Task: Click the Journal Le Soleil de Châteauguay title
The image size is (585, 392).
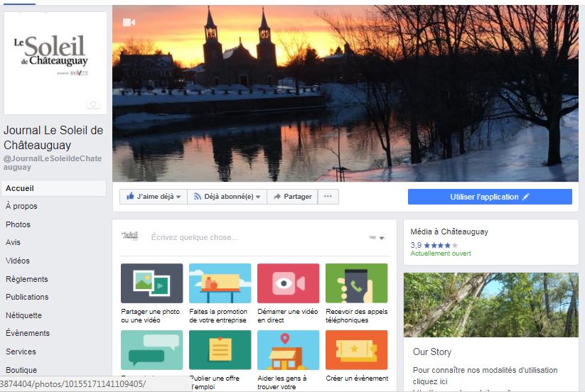Action: 53,138
